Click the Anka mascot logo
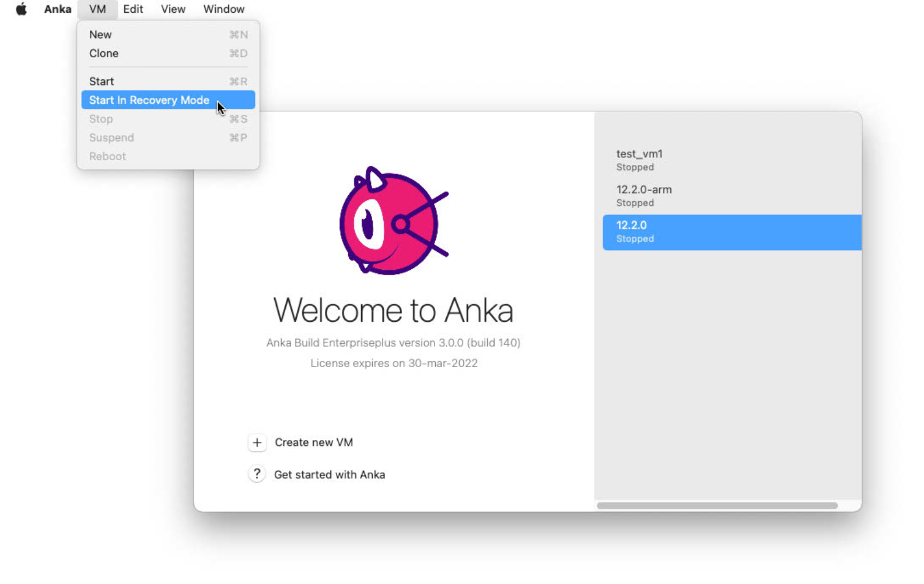924x584 pixels. tap(393, 221)
